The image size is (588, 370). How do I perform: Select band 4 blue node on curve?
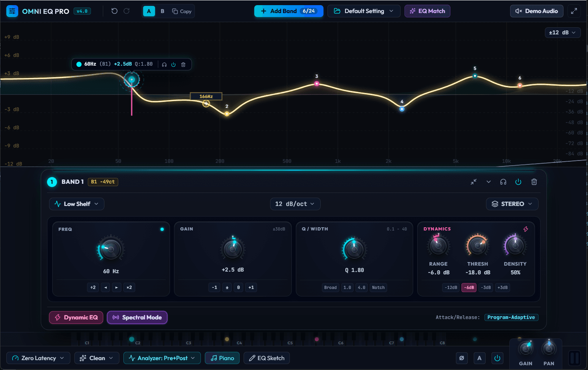coord(402,109)
